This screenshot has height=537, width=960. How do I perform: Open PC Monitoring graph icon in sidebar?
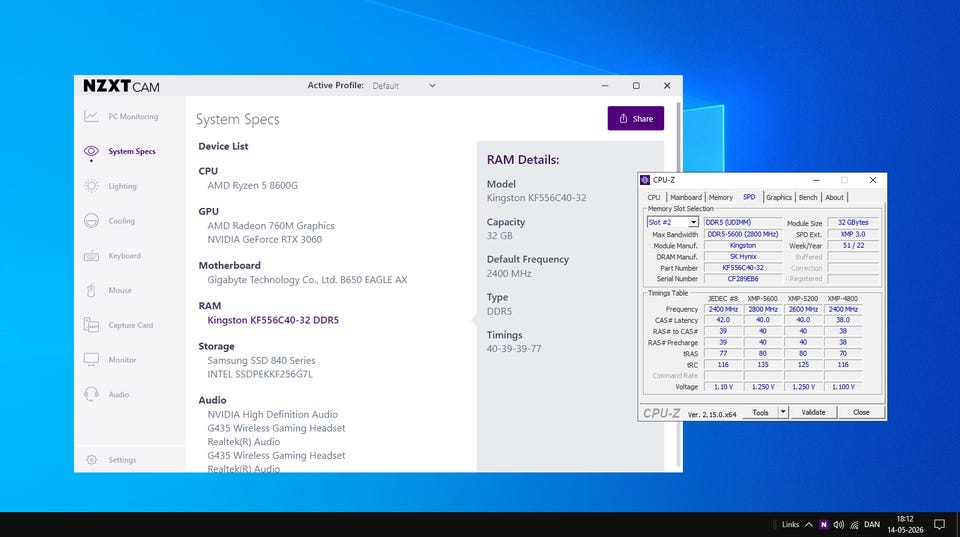[x=91, y=116]
